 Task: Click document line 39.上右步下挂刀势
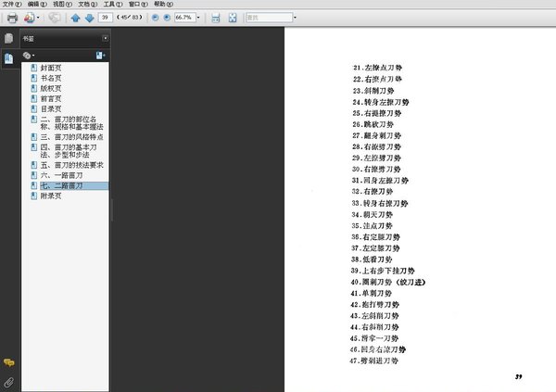click(383, 271)
